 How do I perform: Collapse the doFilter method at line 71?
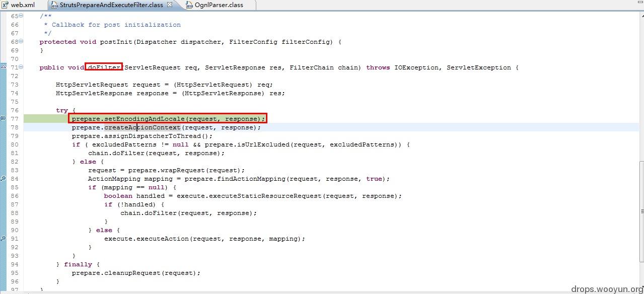(21, 67)
